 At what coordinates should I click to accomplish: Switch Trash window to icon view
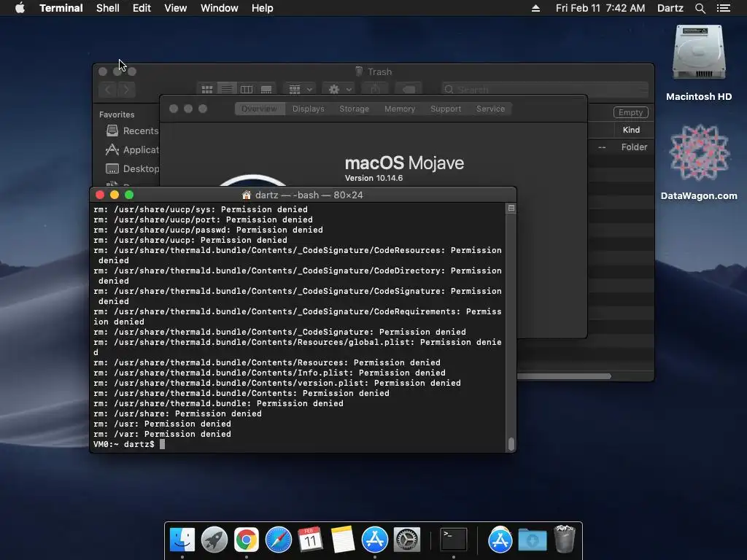206,90
